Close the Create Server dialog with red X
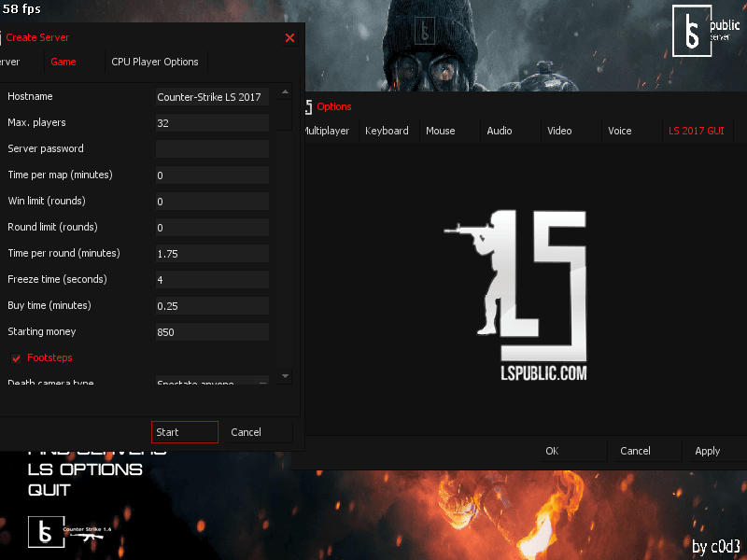This screenshot has width=747, height=560. pyautogui.click(x=289, y=38)
